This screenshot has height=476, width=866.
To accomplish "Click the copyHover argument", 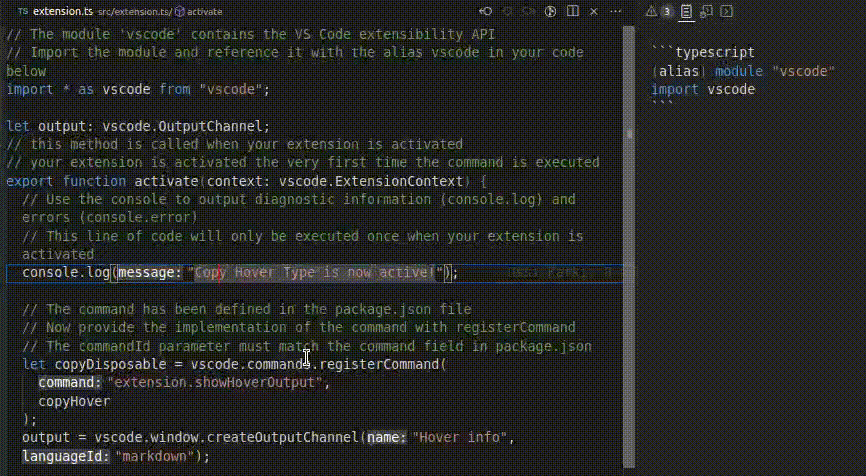I will [74, 401].
